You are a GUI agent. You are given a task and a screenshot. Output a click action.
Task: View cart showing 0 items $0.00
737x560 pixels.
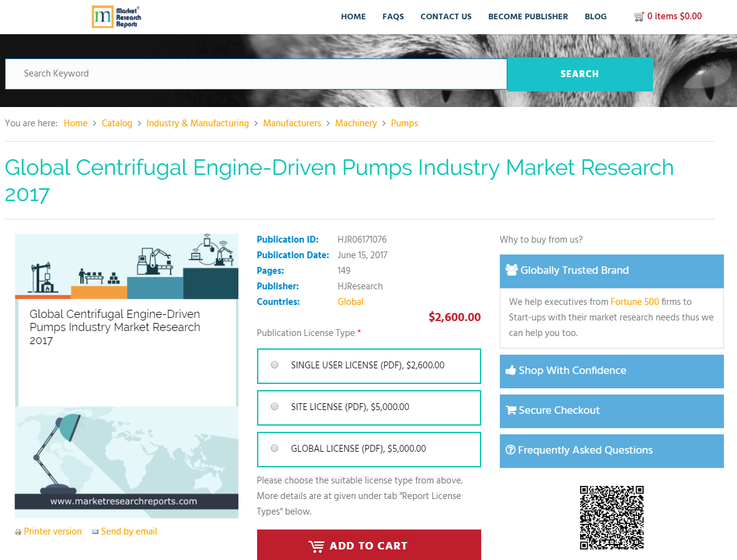pyautogui.click(x=674, y=16)
